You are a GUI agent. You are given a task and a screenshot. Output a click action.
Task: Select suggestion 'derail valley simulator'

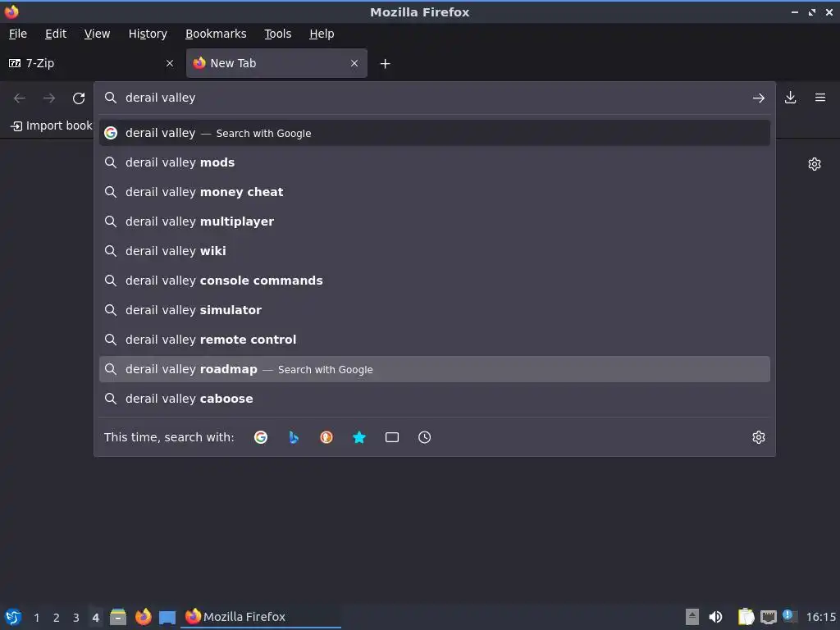point(435,309)
